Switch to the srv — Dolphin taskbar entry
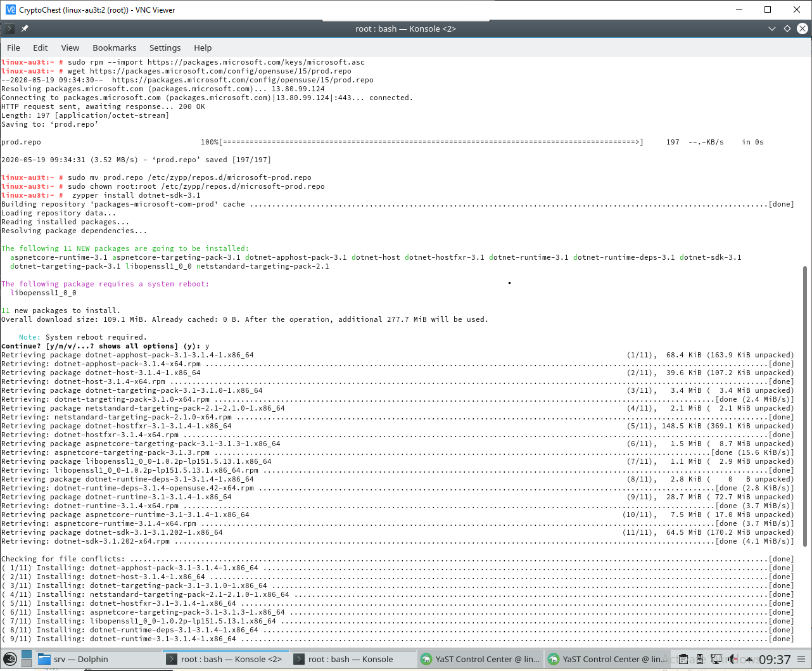Viewport: 812px width, 671px height. tap(98, 659)
